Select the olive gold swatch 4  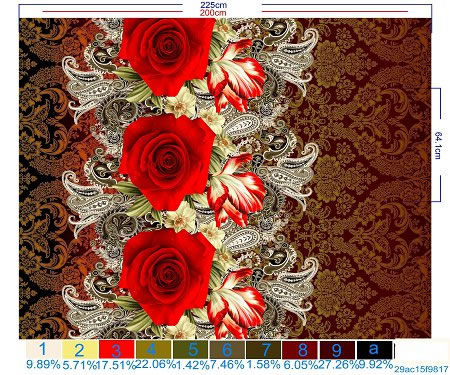point(153,349)
